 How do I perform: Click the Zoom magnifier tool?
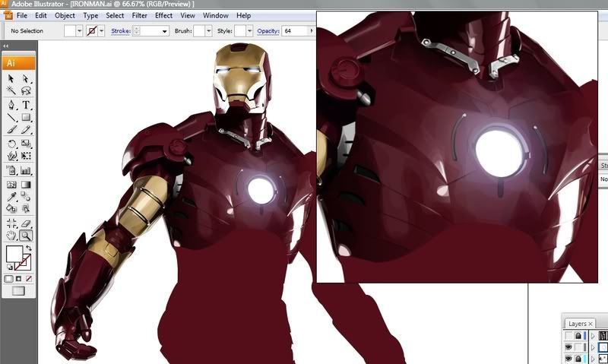[26, 236]
